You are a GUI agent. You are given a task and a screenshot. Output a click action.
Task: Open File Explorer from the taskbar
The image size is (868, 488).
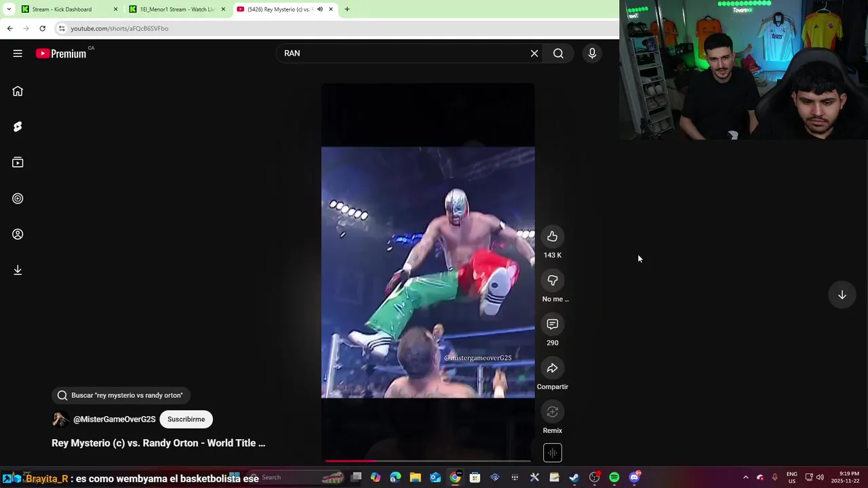pos(415,477)
